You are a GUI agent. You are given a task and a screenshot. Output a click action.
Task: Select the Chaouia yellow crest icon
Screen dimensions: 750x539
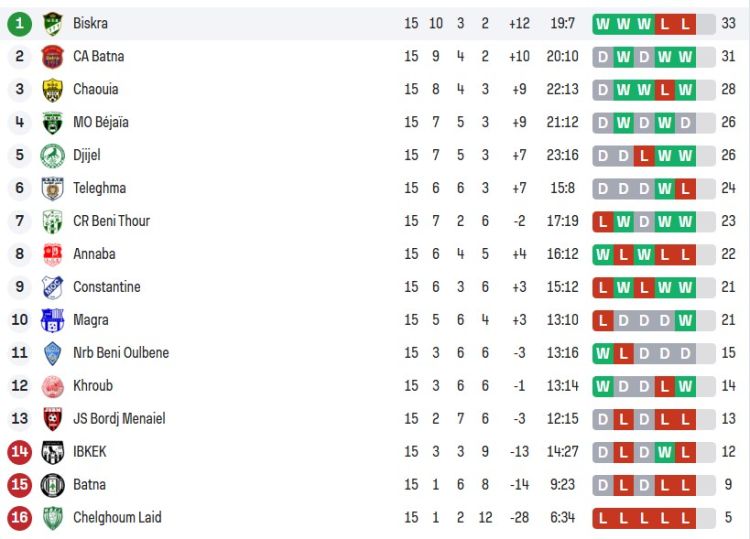click(x=53, y=89)
